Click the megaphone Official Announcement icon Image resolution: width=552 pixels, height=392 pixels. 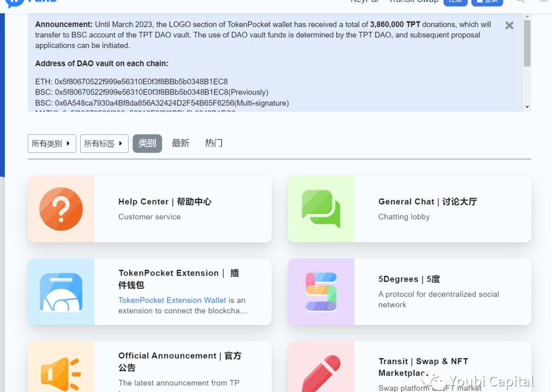pos(61,374)
